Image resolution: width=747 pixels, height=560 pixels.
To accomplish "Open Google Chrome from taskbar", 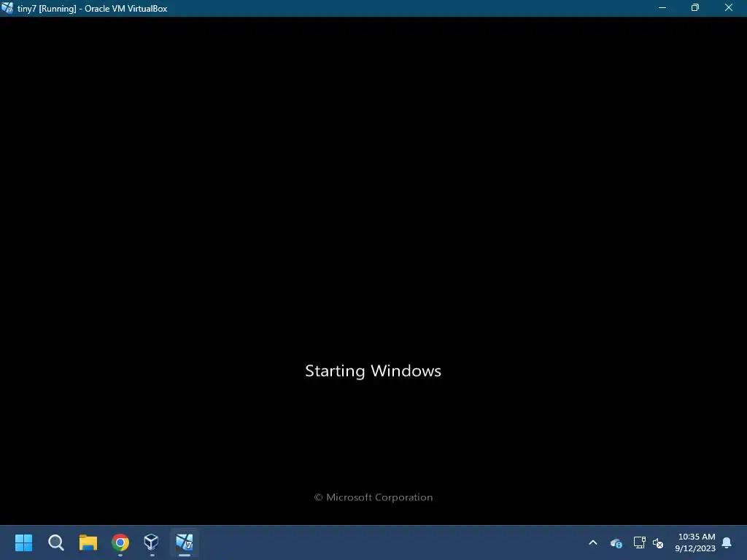I will coord(120,542).
